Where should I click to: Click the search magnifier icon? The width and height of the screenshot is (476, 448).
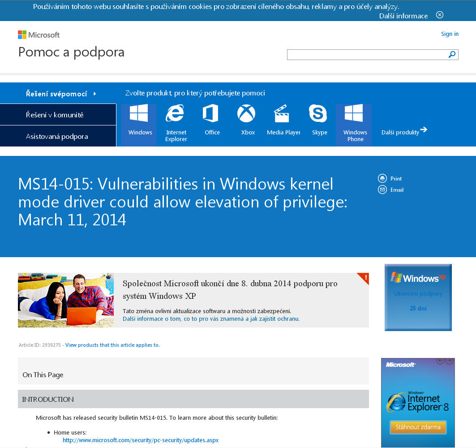click(x=452, y=55)
